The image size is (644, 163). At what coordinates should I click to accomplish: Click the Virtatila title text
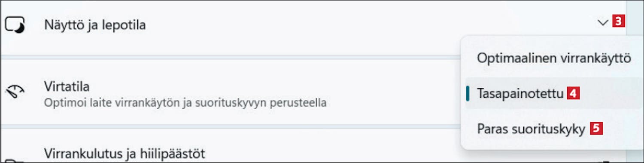pyautogui.click(x=67, y=86)
